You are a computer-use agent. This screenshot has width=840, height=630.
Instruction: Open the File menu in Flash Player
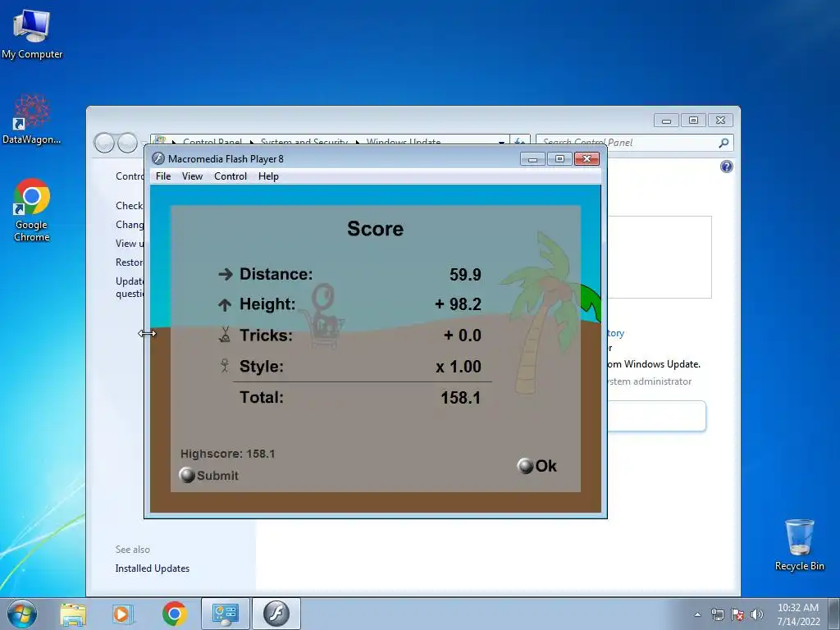pyautogui.click(x=163, y=176)
